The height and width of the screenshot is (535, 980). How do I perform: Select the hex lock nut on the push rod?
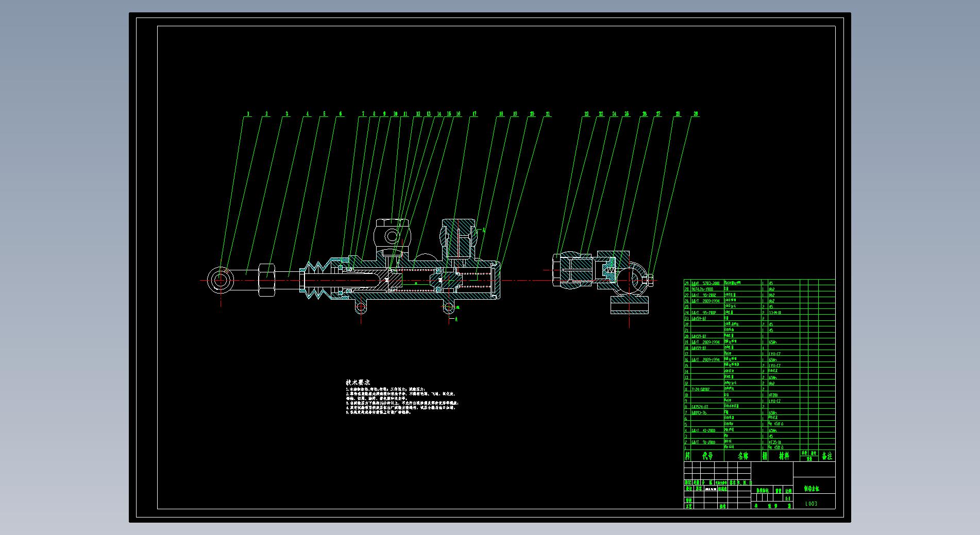point(266,280)
